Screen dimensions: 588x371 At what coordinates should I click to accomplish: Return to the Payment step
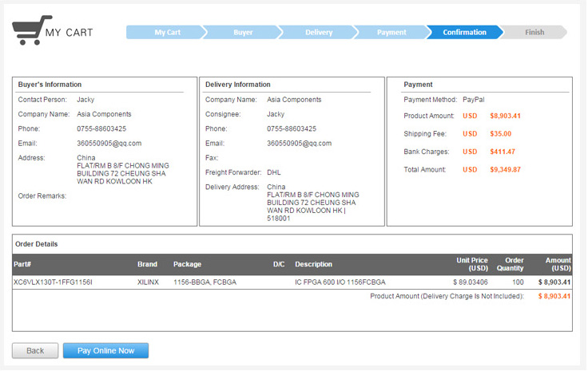(391, 33)
